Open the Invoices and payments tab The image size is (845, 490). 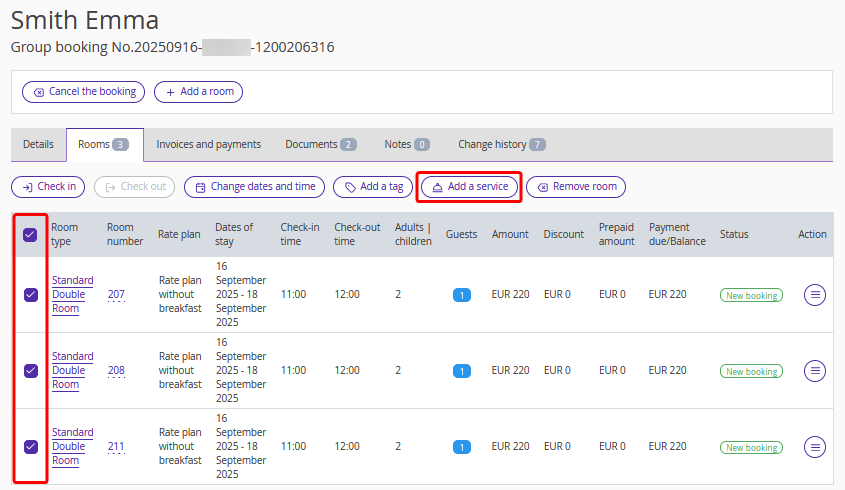(x=208, y=145)
